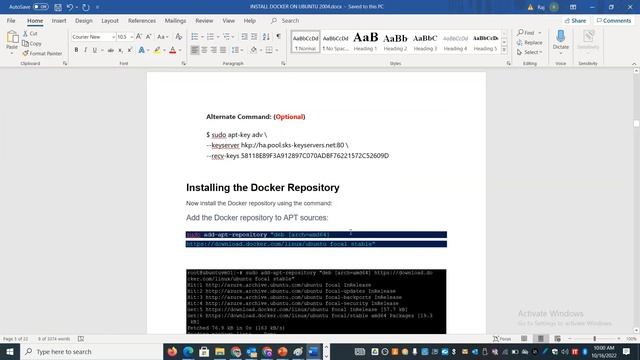Screen dimensions: 640x360
Task: Toggle Strikethrough formatting
Action: (x=111, y=50)
